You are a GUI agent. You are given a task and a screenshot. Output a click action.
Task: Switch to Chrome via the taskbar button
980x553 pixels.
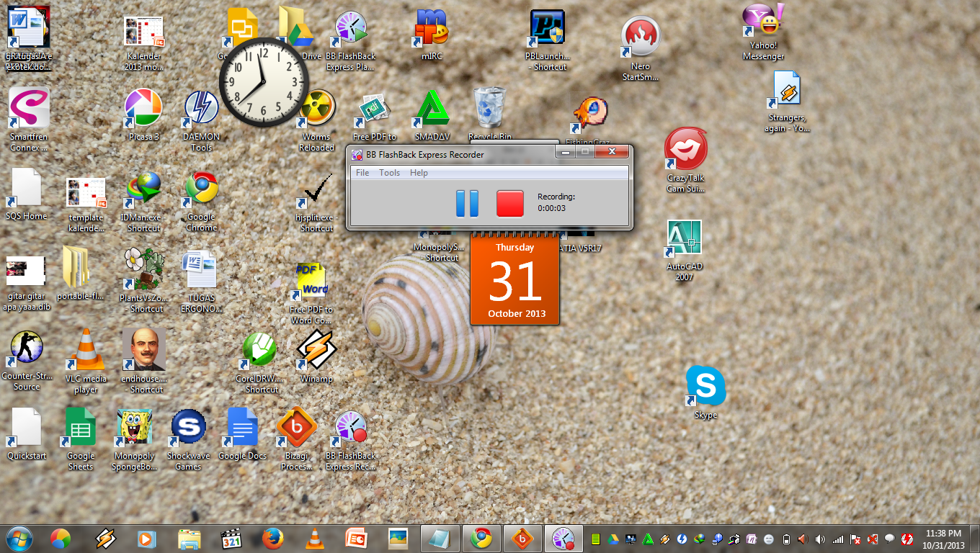pos(481,538)
